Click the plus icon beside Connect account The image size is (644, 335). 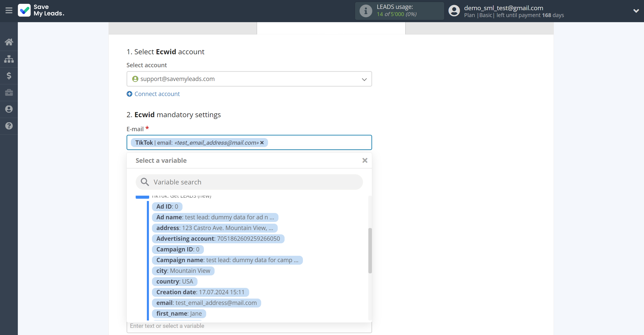[129, 94]
